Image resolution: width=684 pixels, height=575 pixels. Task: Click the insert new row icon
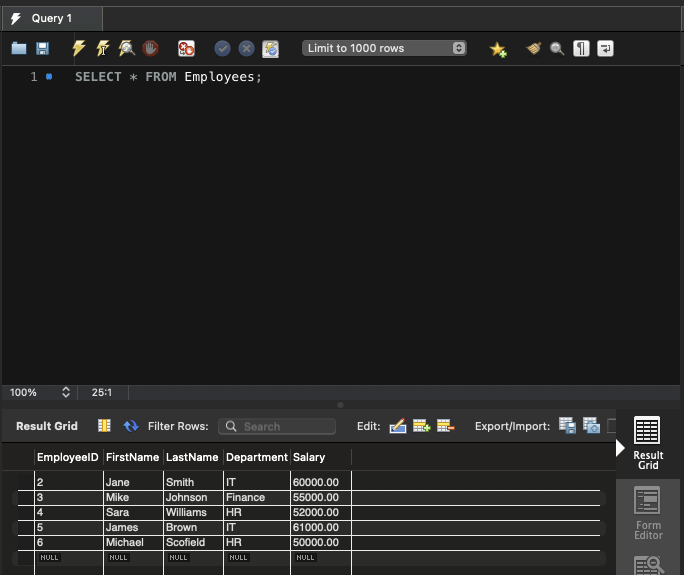(421, 426)
